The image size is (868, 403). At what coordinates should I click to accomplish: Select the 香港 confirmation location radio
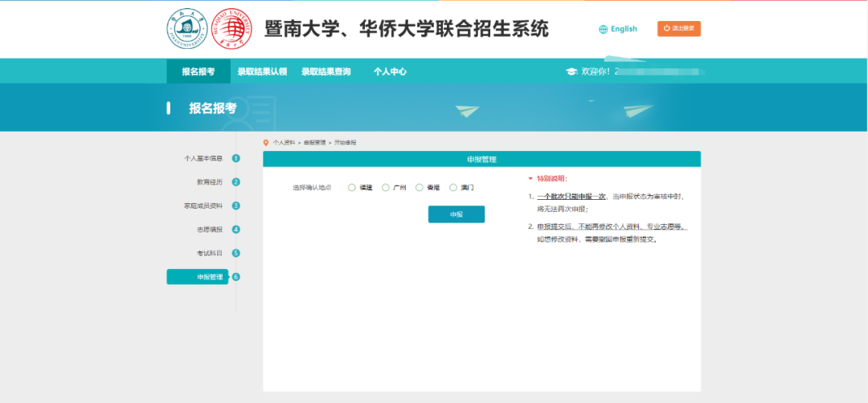[x=420, y=187]
